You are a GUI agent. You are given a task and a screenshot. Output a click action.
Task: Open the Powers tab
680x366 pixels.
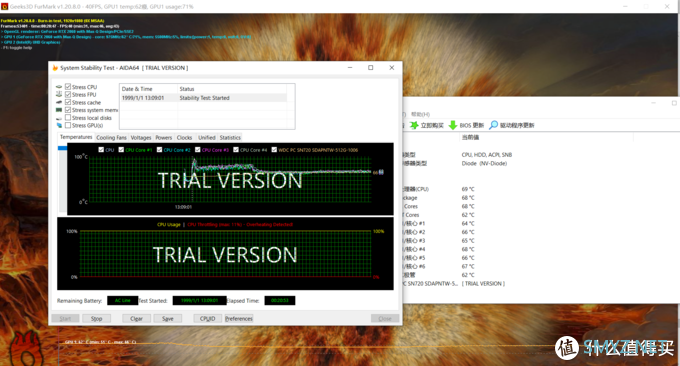point(163,137)
